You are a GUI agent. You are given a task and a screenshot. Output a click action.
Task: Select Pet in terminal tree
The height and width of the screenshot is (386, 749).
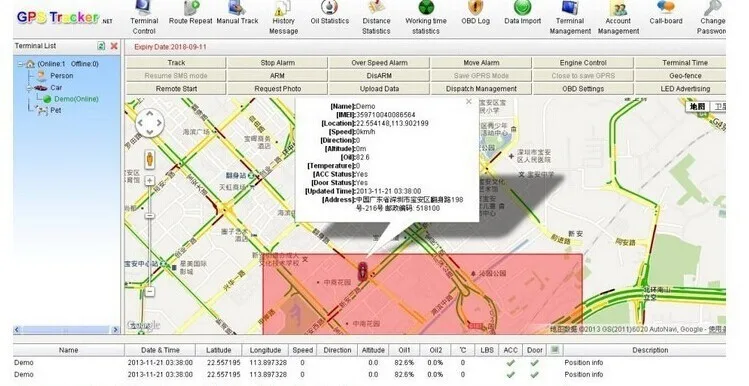coord(56,110)
